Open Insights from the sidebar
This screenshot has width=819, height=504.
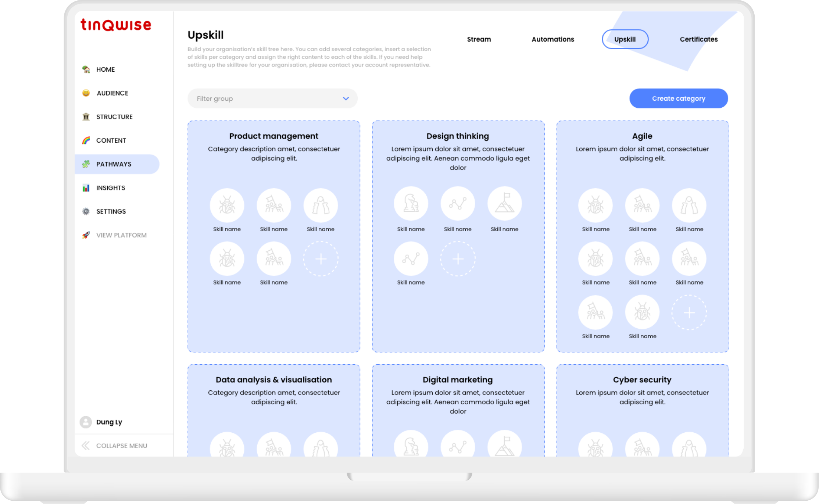click(110, 188)
